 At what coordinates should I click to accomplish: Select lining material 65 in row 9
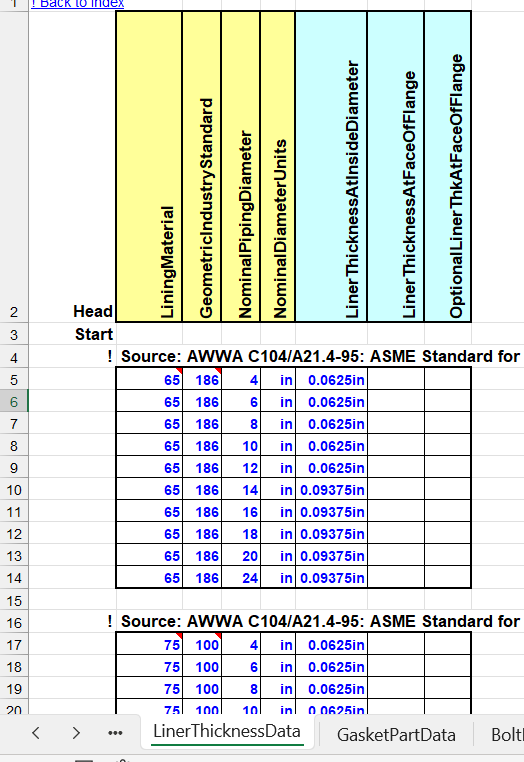pos(149,468)
